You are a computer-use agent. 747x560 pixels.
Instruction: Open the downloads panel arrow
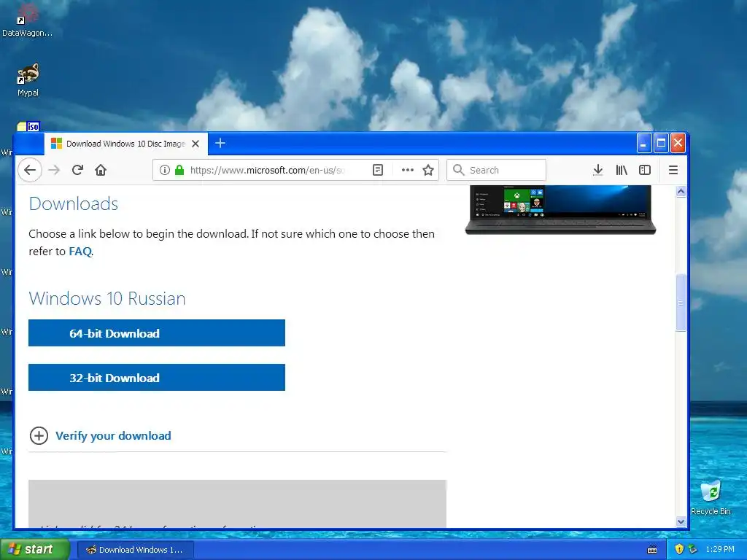click(598, 170)
